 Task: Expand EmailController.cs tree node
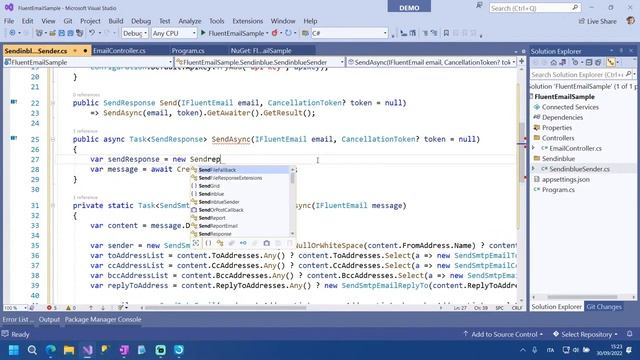[x=533, y=148]
